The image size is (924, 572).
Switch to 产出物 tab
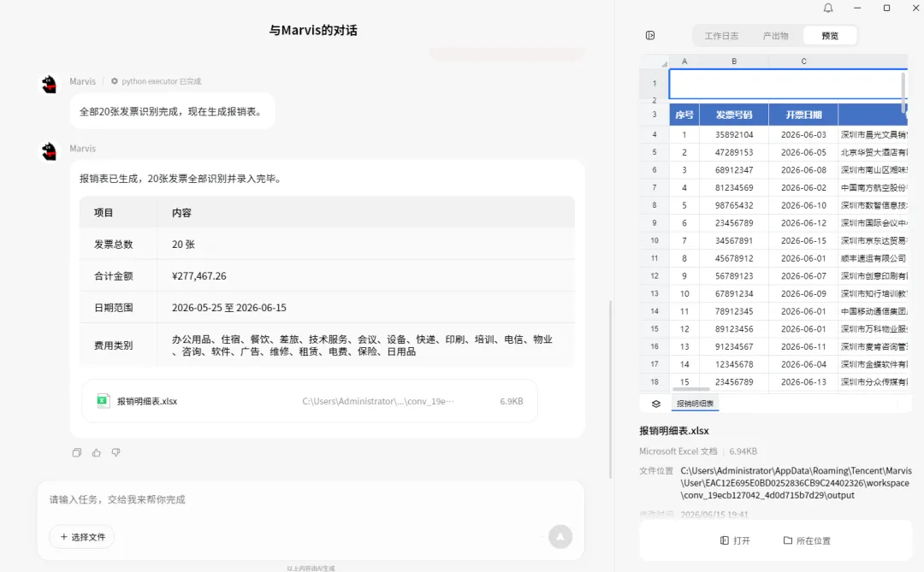[x=775, y=36]
